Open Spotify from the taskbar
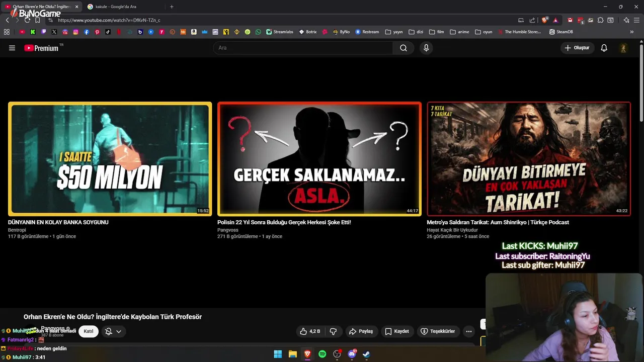 coord(322,354)
